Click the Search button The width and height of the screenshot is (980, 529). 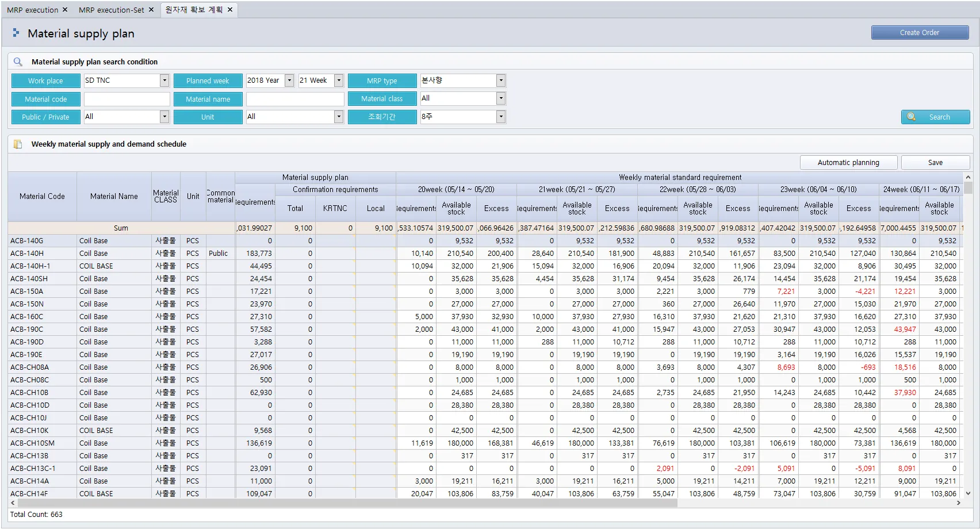(x=935, y=117)
